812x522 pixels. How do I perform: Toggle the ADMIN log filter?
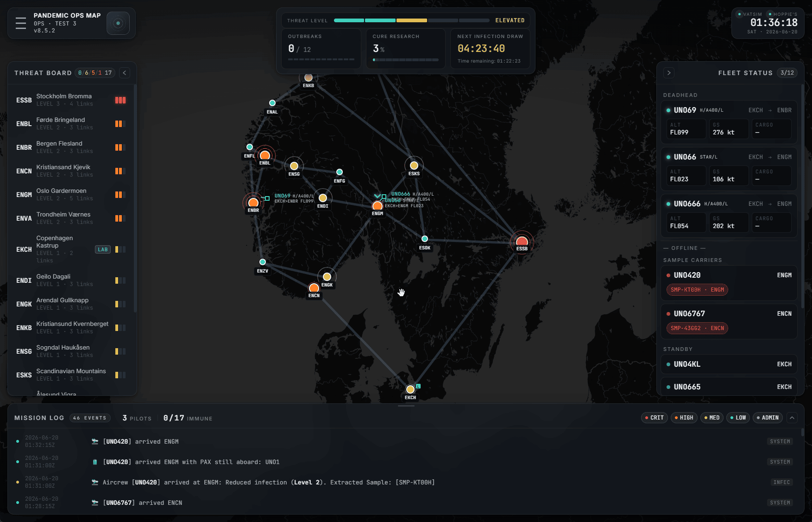[768, 418]
